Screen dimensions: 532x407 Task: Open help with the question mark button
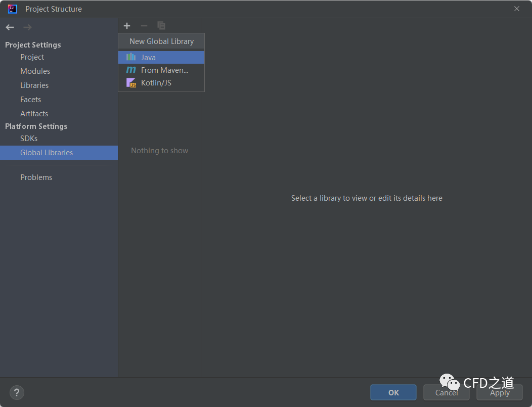[17, 393]
